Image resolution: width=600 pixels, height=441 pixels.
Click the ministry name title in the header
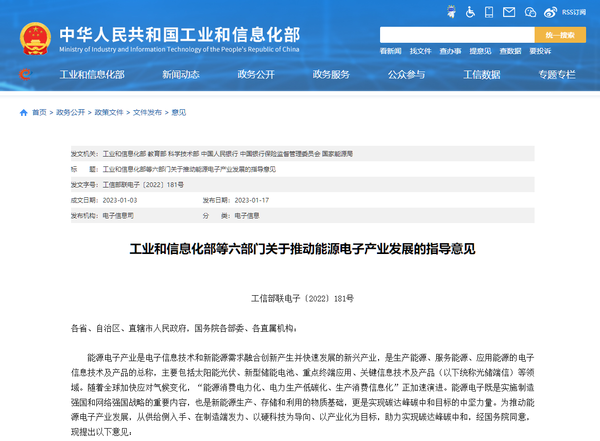(x=179, y=35)
